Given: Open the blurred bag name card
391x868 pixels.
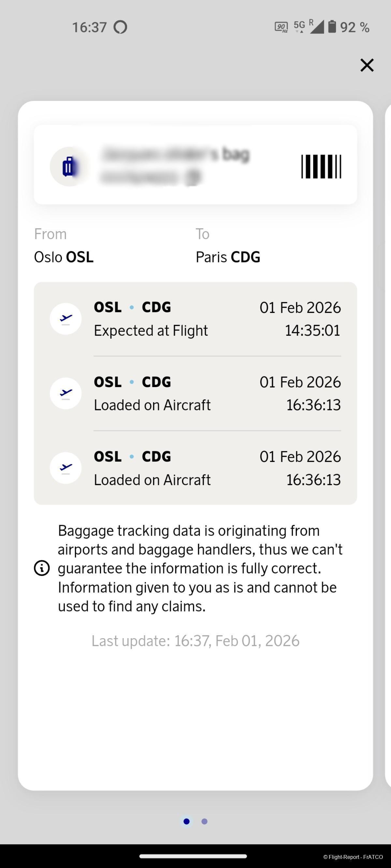Looking at the screenshot, I should coord(175,165).
